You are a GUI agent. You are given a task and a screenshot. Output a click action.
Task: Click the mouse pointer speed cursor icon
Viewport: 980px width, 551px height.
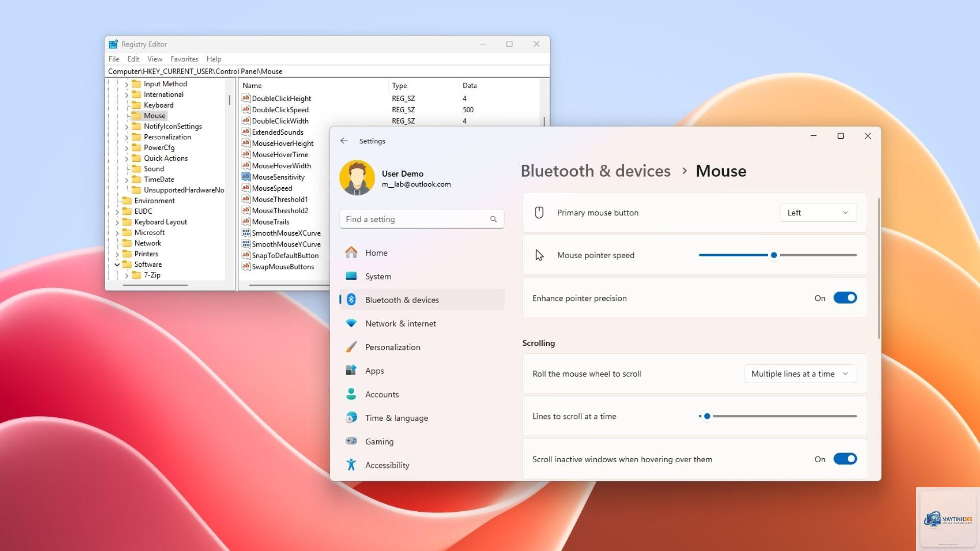click(x=539, y=255)
